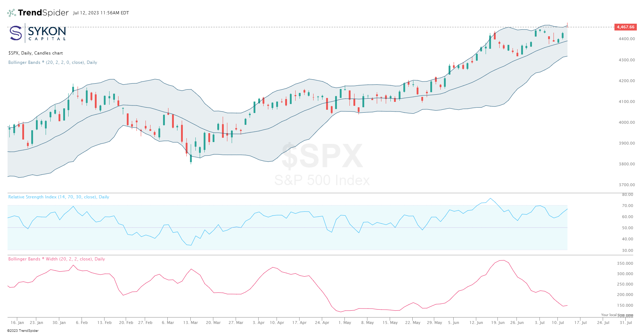Screen dimensions: 644x334
Task: Click the band width 250.000 axis label
Action: coord(625,284)
